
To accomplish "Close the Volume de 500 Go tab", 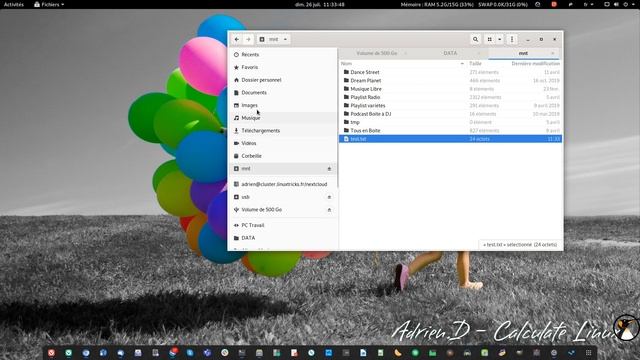I will (x=405, y=53).
